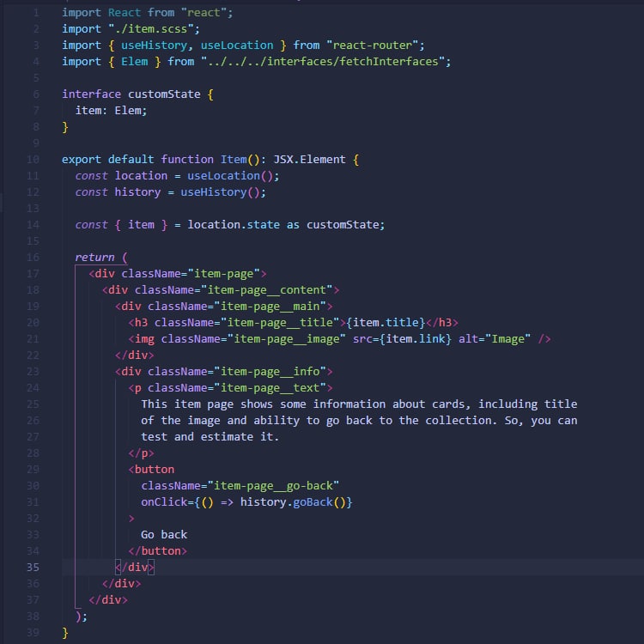The image size is (644, 644).
Task: Click the "Go back" button label text
Action: point(164,535)
